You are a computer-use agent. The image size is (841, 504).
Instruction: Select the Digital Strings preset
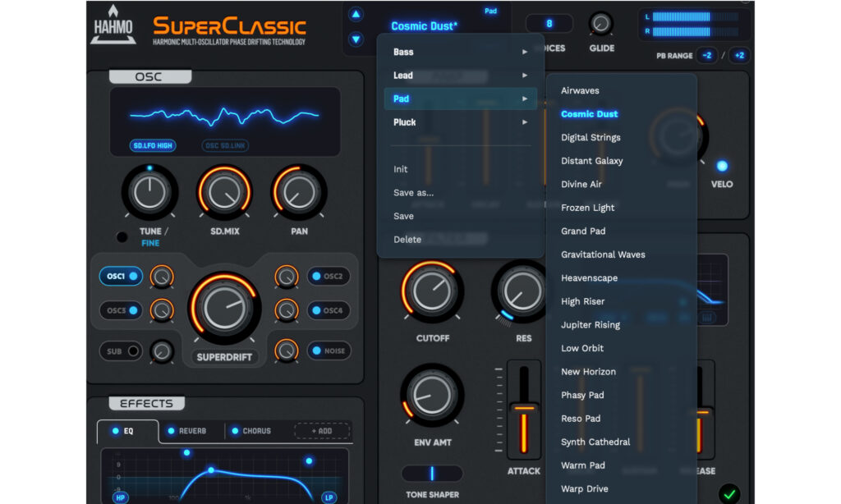click(x=591, y=138)
